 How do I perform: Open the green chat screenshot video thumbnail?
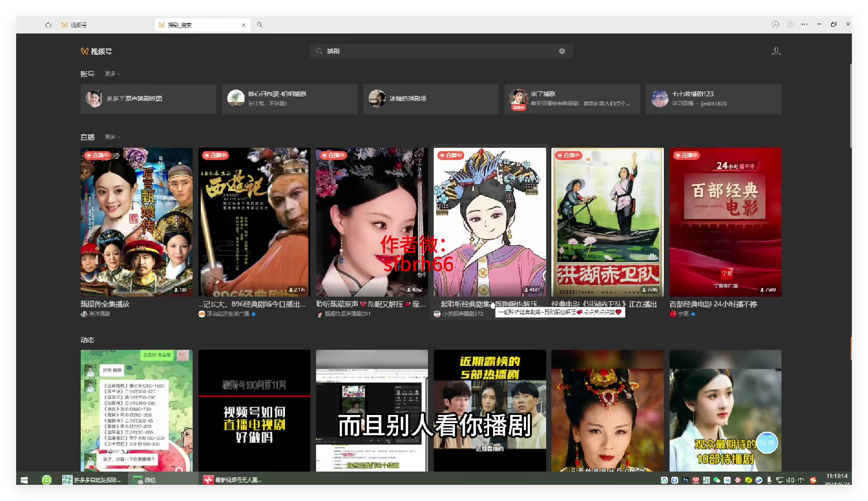(137, 410)
